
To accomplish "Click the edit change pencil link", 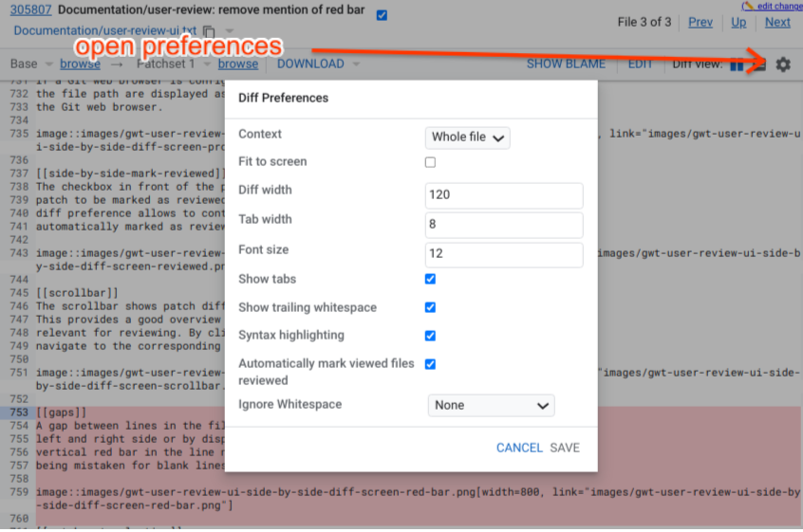I will point(772,6).
